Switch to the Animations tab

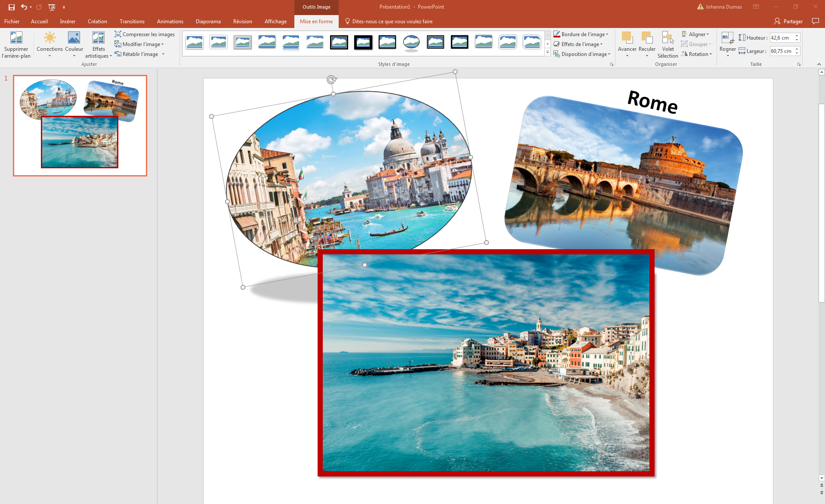pyautogui.click(x=170, y=21)
